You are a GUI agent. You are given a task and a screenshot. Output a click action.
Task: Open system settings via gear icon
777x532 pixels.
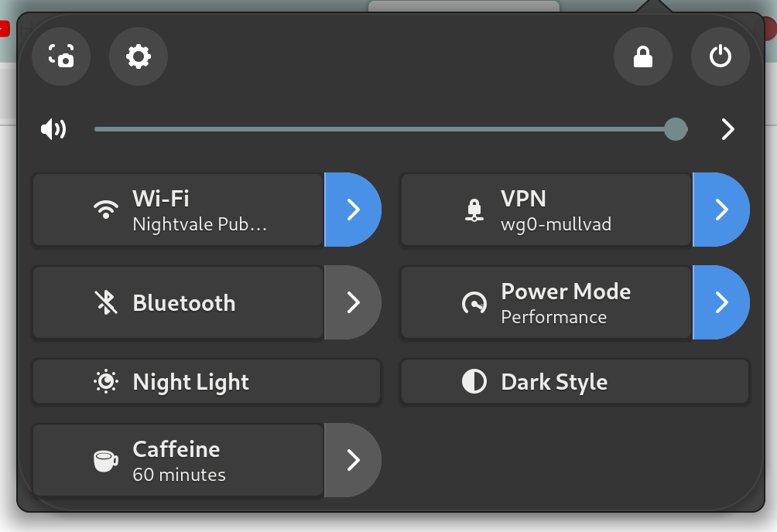tap(139, 56)
